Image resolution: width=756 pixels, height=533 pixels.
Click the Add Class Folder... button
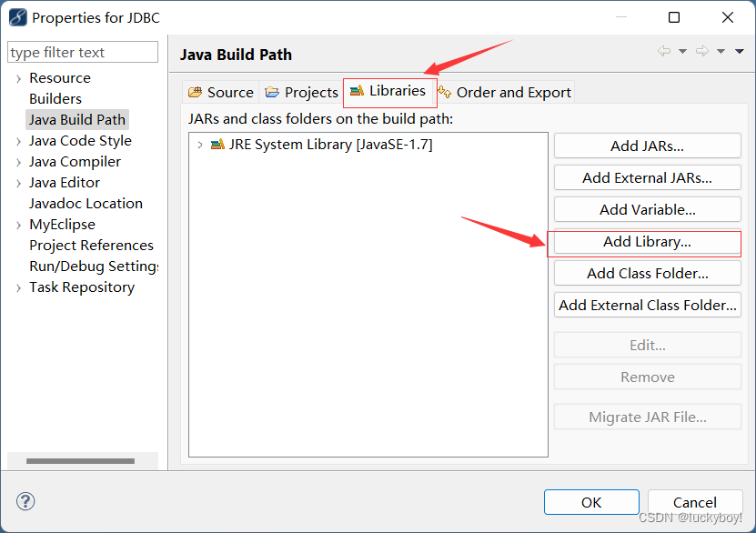pyautogui.click(x=647, y=273)
